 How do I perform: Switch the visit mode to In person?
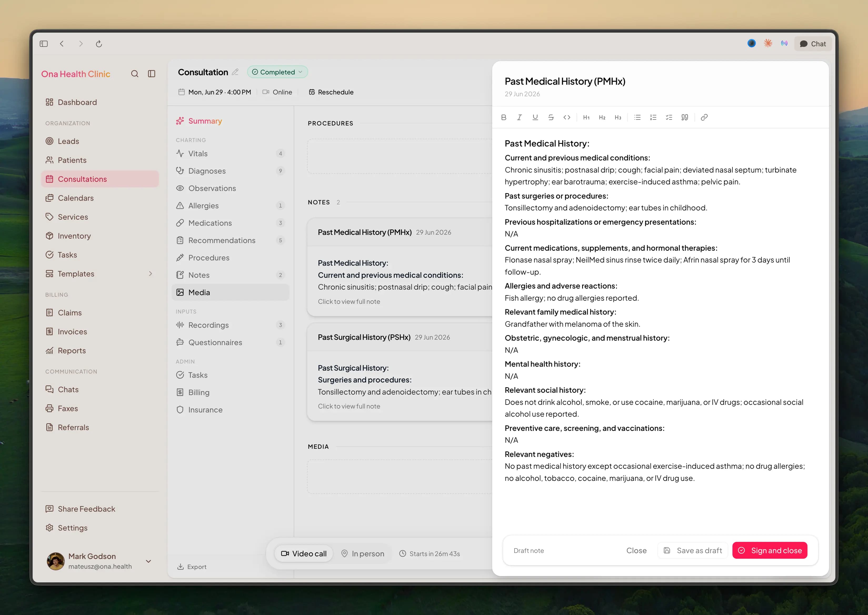click(363, 554)
